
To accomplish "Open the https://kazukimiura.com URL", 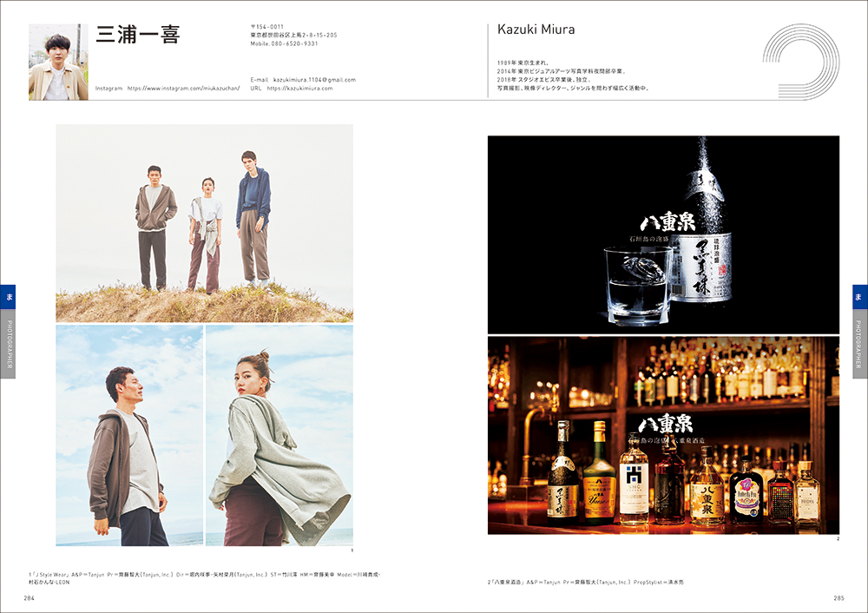I will coord(300,88).
